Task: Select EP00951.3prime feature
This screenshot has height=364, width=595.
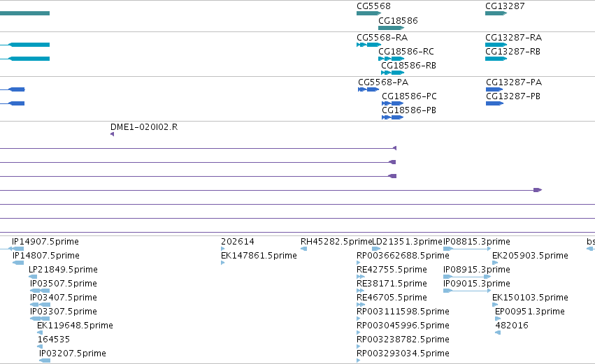Action: pos(498,319)
